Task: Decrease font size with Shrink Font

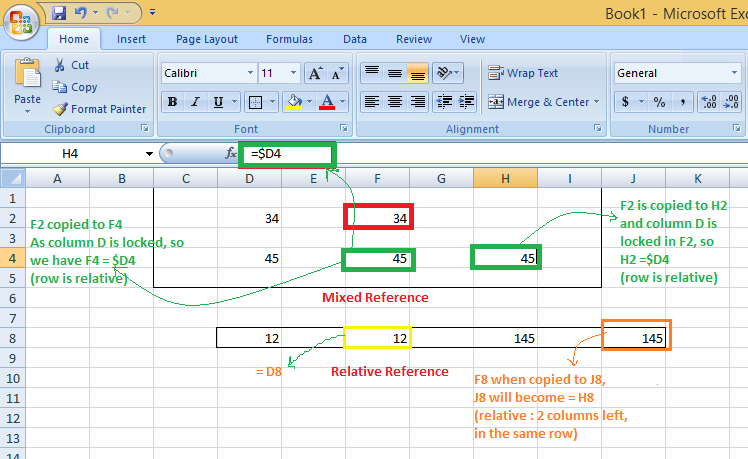Action: pyautogui.click(x=337, y=73)
